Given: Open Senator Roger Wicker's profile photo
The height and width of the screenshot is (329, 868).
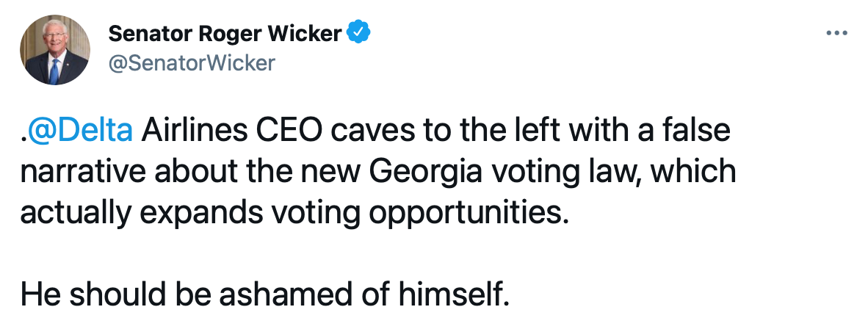Looking at the screenshot, I should pos(52,49).
